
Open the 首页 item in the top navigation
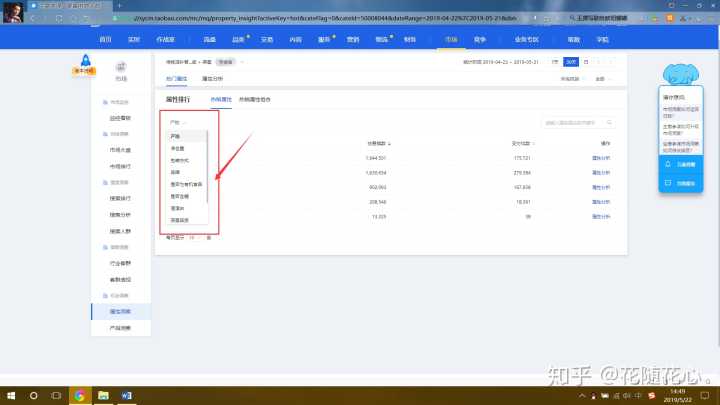pyautogui.click(x=105, y=39)
